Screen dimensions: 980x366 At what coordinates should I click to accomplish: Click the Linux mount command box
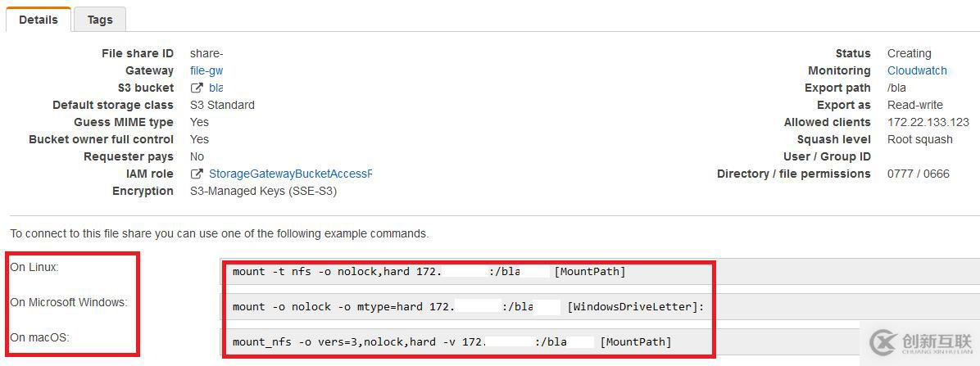click(x=468, y=272)
